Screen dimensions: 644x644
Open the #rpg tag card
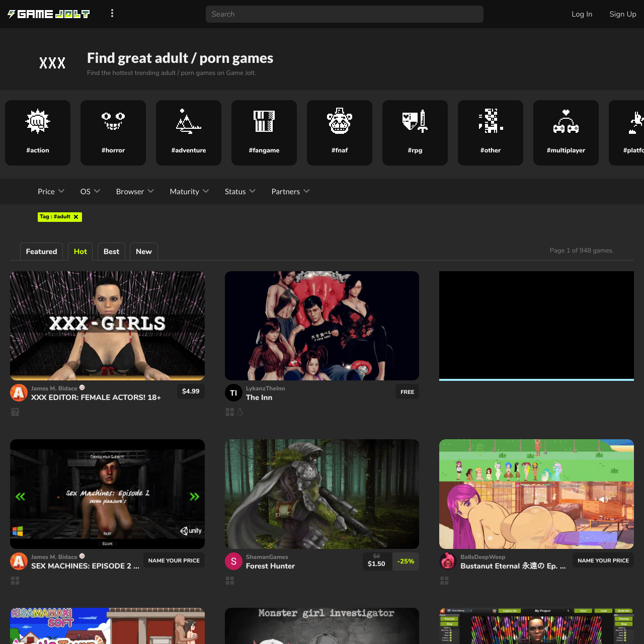click(x=415, y=133)
